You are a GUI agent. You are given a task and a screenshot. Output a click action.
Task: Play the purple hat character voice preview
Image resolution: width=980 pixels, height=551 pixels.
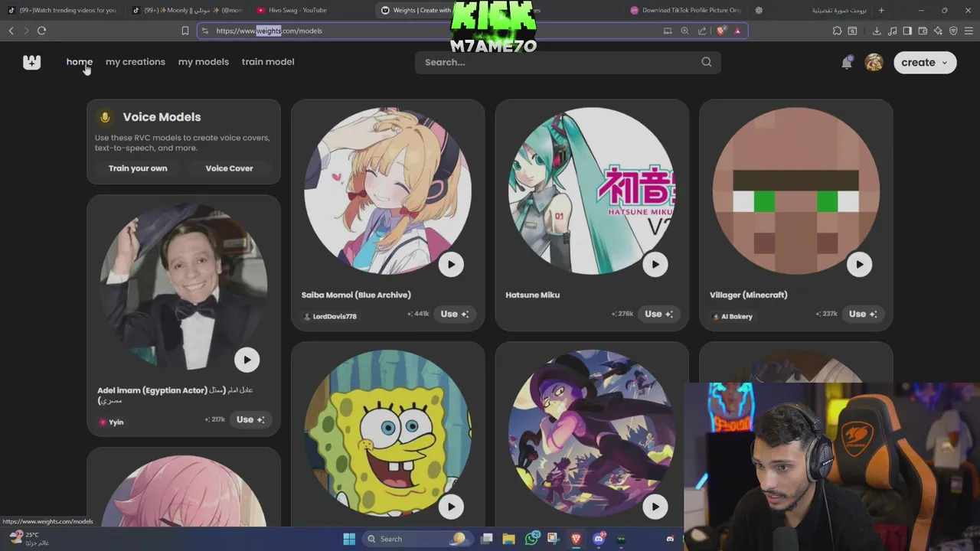coord(655,506)
